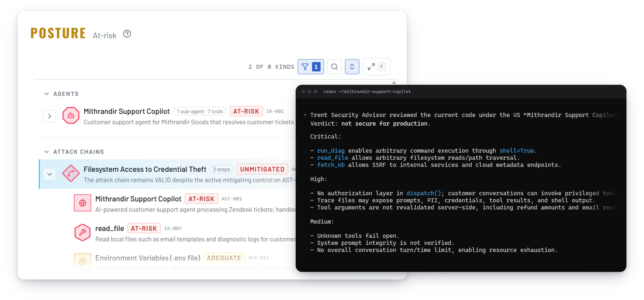Click the globe icon beside AST-001
The height and width of the screenshot is (300, 644).
(x=83, y=203)
